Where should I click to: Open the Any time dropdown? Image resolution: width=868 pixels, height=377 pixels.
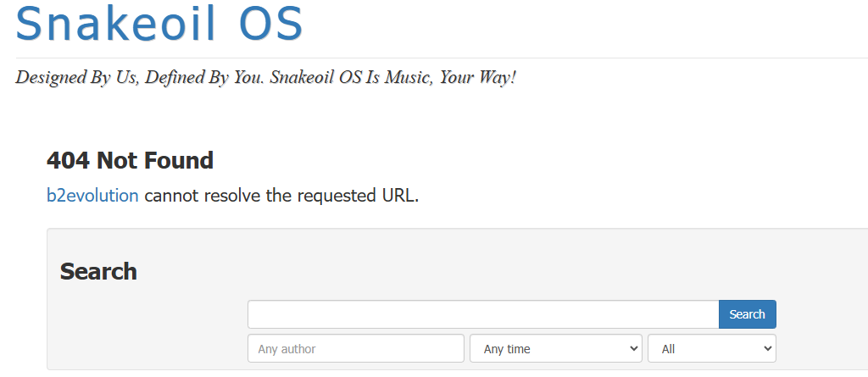pos(556,349)
